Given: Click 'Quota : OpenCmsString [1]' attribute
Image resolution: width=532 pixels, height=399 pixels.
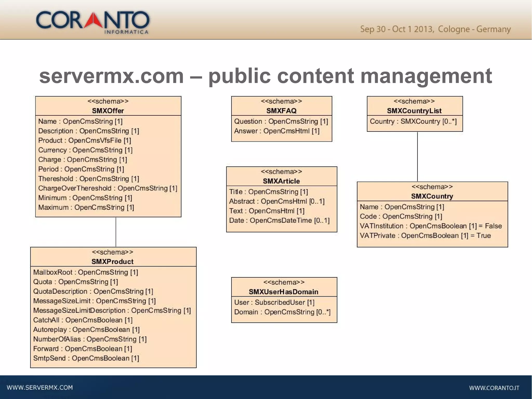Looking at the screenshot, I should click(x=76, y=282).
